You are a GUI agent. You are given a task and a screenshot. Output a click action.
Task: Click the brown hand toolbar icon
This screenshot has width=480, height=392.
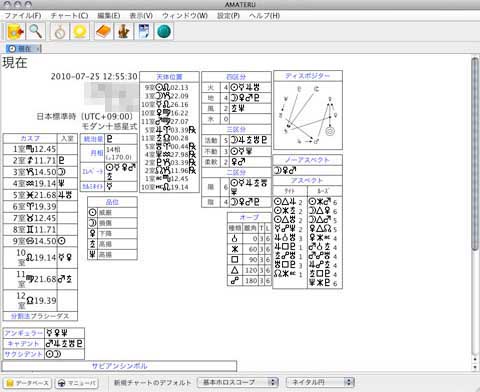(x=124, y=32)
